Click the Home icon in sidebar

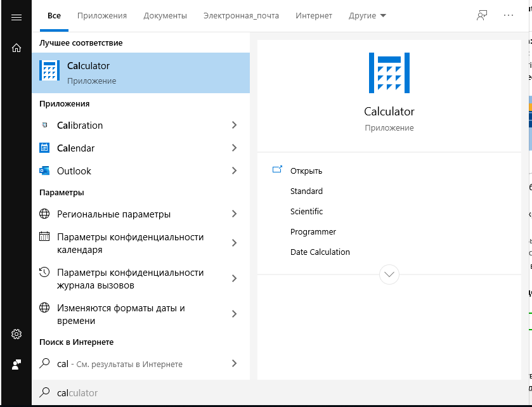[x=16, y=48]
